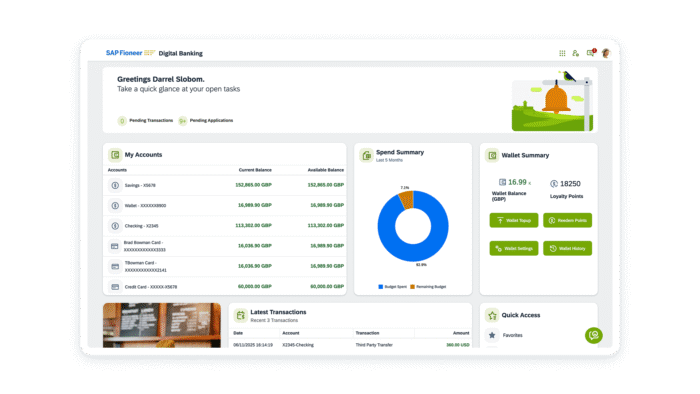Select Pending Applications link
Viewport: 700px width, 394px height.
click(211, 120)
